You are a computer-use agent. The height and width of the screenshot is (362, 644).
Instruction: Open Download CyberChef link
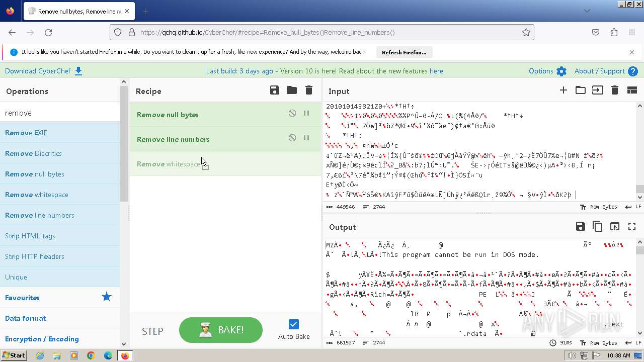[x=43, y=71]
